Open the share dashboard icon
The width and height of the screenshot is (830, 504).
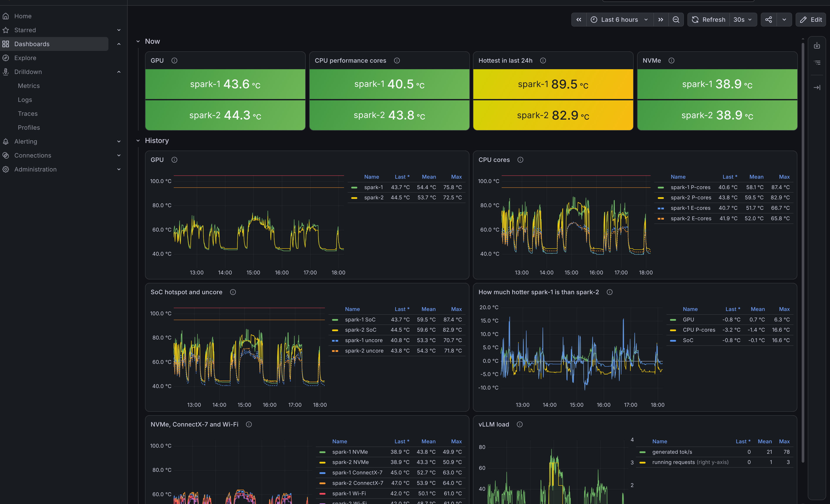click(768, 20)
